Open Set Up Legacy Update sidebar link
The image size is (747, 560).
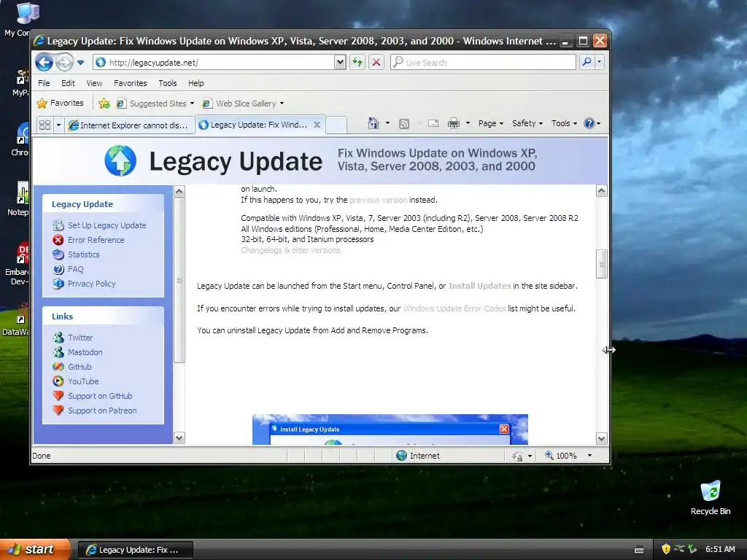(x=107, y=225)
